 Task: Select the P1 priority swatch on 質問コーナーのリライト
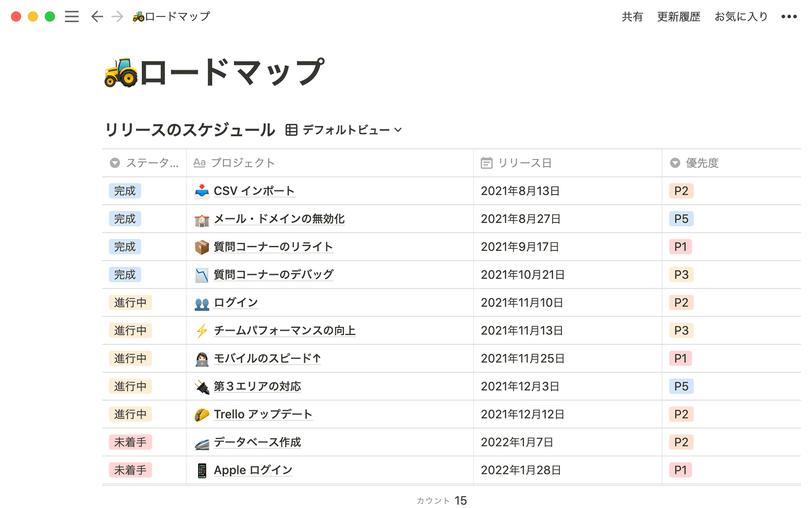point(680,247)
